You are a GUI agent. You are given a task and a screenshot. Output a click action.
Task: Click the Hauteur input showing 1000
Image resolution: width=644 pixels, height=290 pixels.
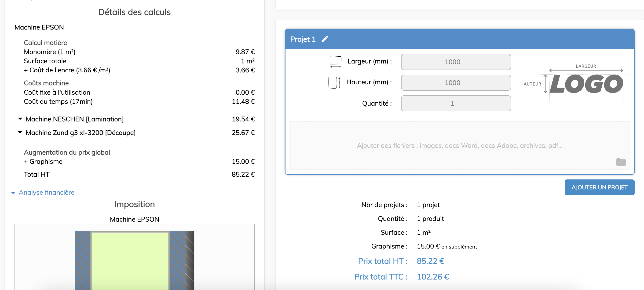(456, 82)
